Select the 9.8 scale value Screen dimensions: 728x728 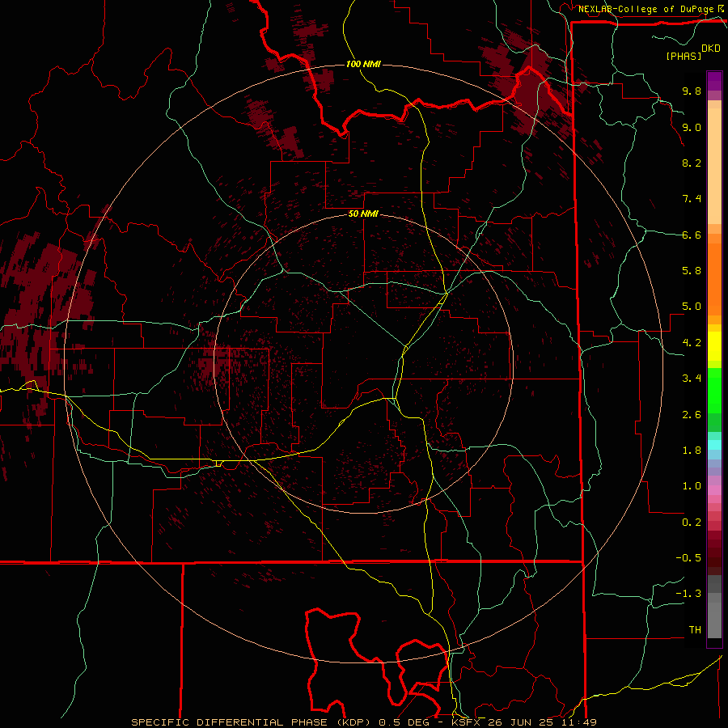coord(692,91)
